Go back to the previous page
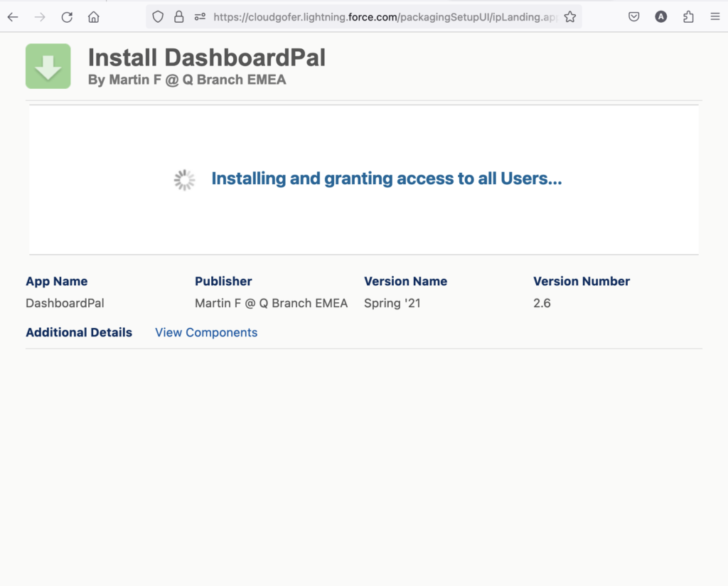 pyautogui.click(x=13, y=17)
